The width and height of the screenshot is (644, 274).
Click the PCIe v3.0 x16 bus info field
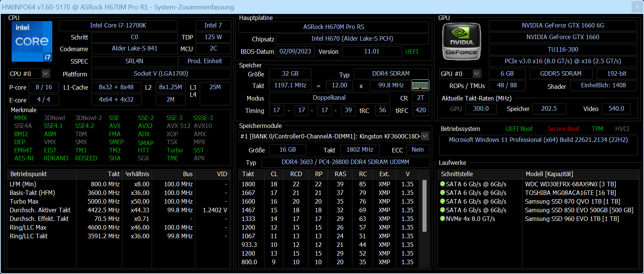(x=563, y=61)
